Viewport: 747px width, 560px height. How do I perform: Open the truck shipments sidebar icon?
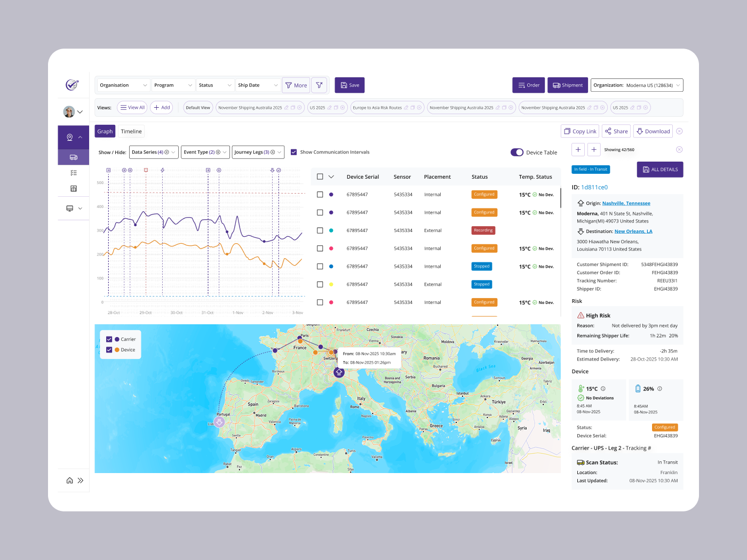[x=74, y=157]
